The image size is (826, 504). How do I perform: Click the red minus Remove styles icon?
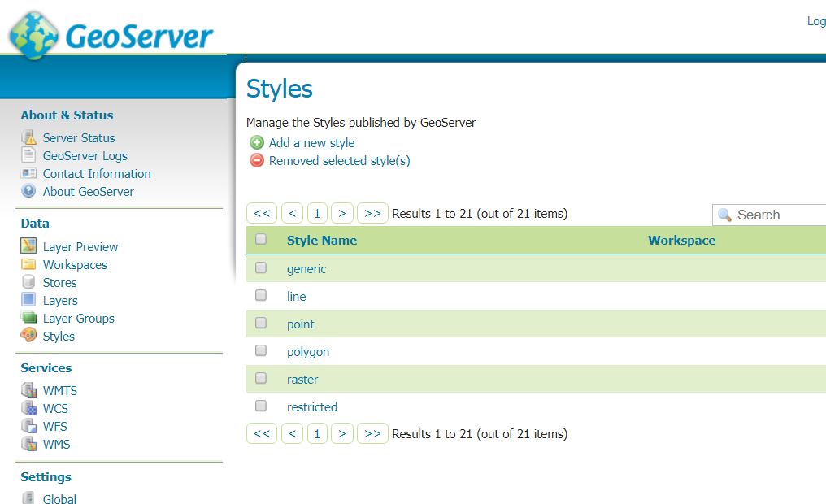257,160
